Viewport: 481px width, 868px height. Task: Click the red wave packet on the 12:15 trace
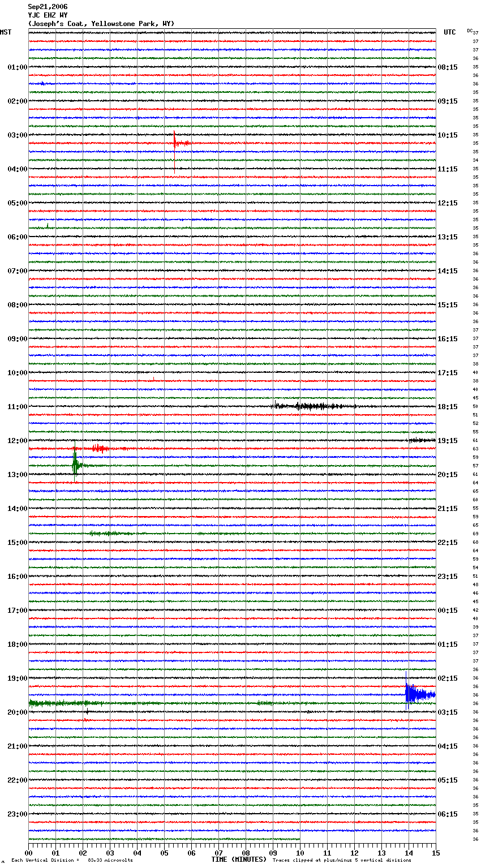[101, 449]
